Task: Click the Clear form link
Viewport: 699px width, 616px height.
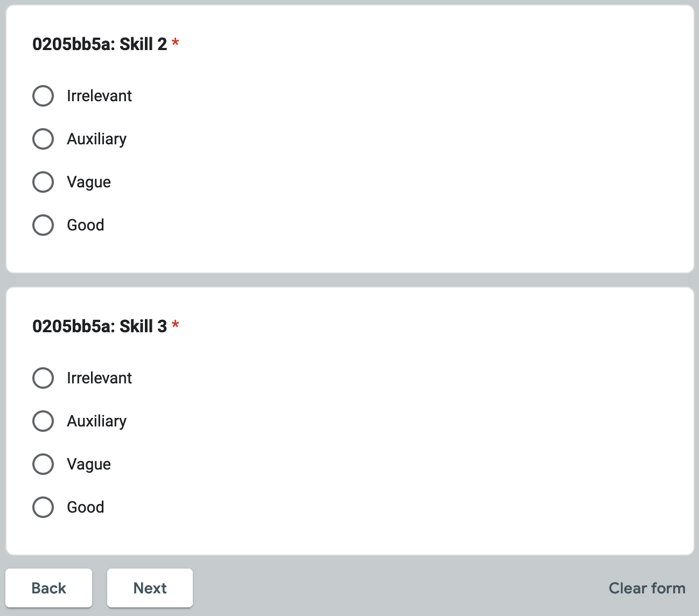Action: click(647, 588)
